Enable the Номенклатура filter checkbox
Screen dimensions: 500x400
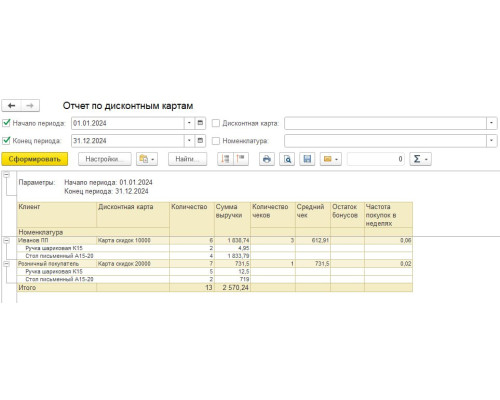click(216, 141)
